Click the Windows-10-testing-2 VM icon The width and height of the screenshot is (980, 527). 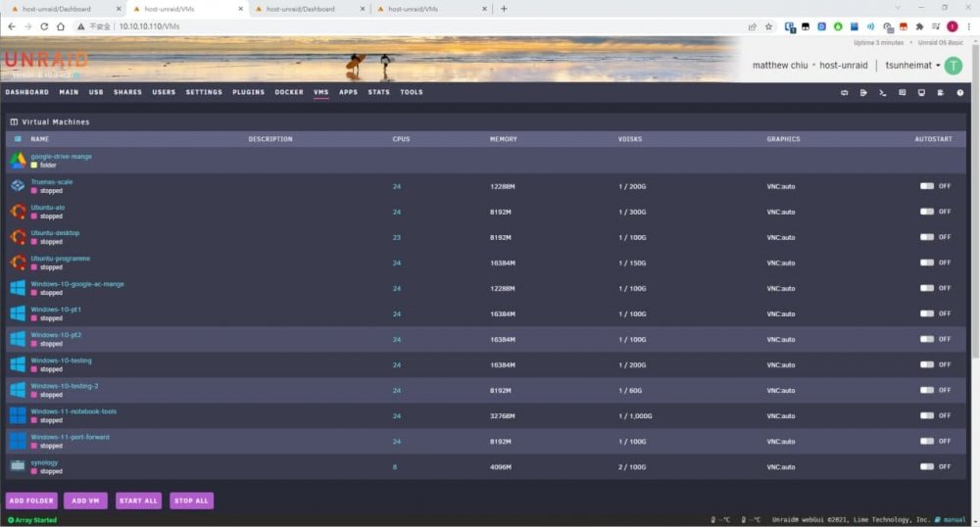18,390
